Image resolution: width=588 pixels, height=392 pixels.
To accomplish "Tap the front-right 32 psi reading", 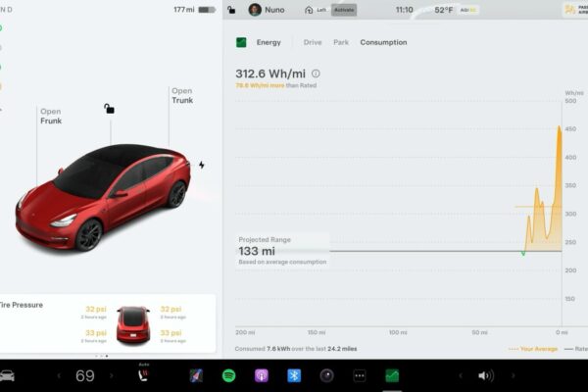I will 171,309.
